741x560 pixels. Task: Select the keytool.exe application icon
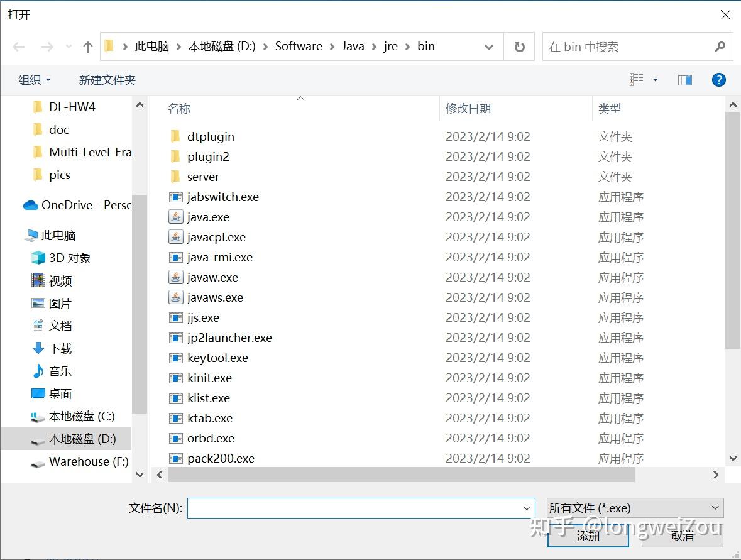pyautogui.click(x=176, y=358)
